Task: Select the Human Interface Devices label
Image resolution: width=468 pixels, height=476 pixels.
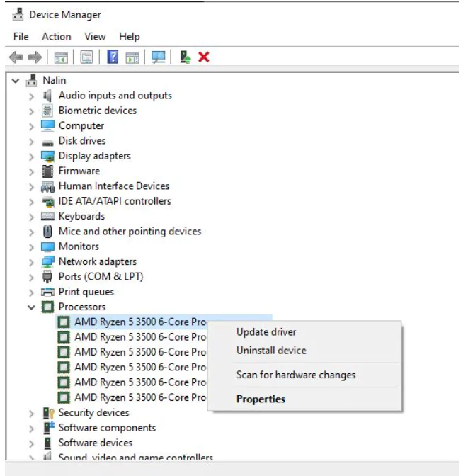Action: click(114, 186)
